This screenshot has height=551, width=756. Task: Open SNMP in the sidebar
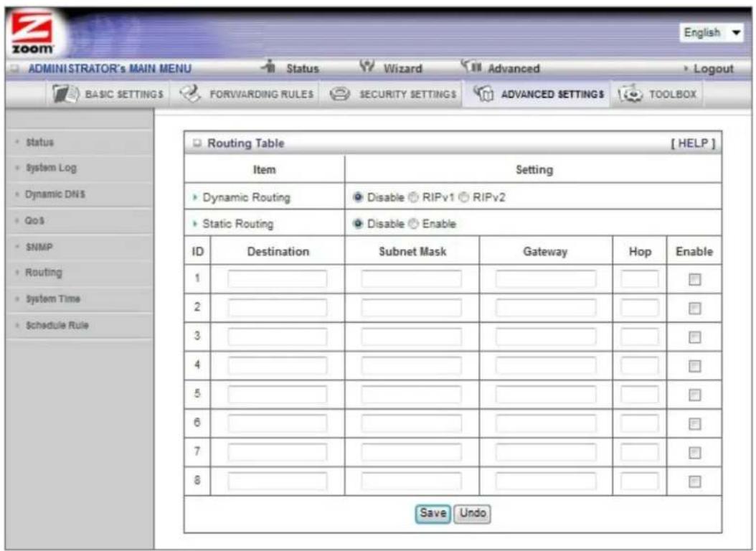click(39, 248)
